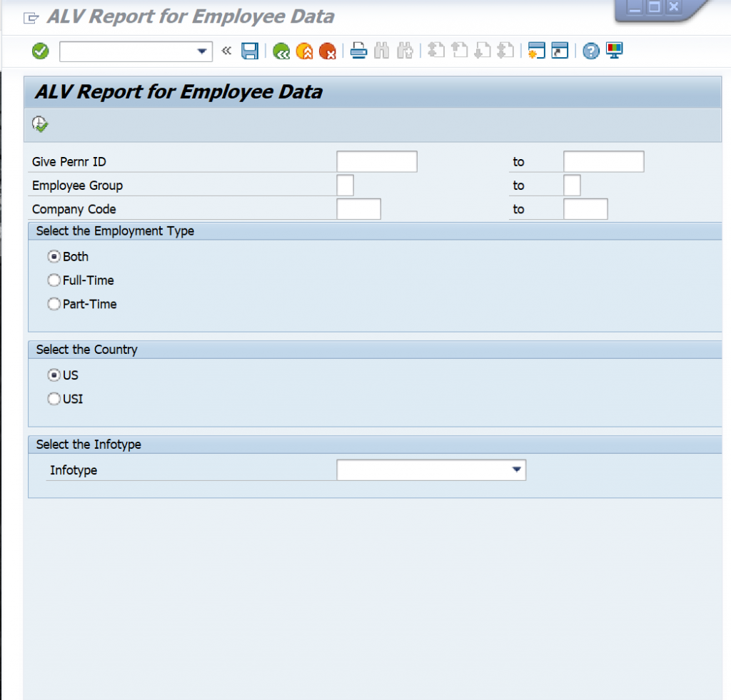Click the Give Pernr ID from field
This screenshot has height=700, width=731.
point(377,161)
